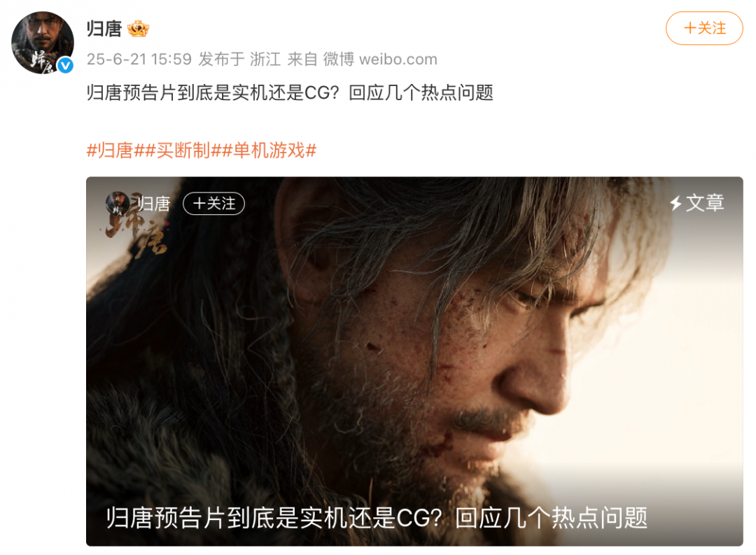Click the 文章 label on the card

click(705, 203)
